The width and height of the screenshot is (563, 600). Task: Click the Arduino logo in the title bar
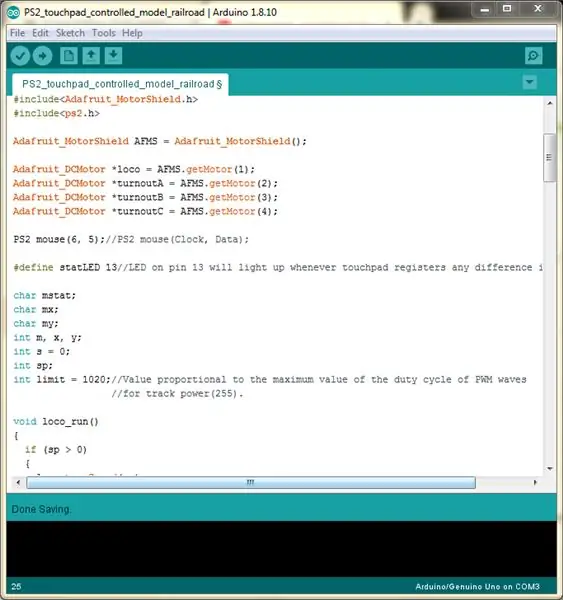click(13, 13)
